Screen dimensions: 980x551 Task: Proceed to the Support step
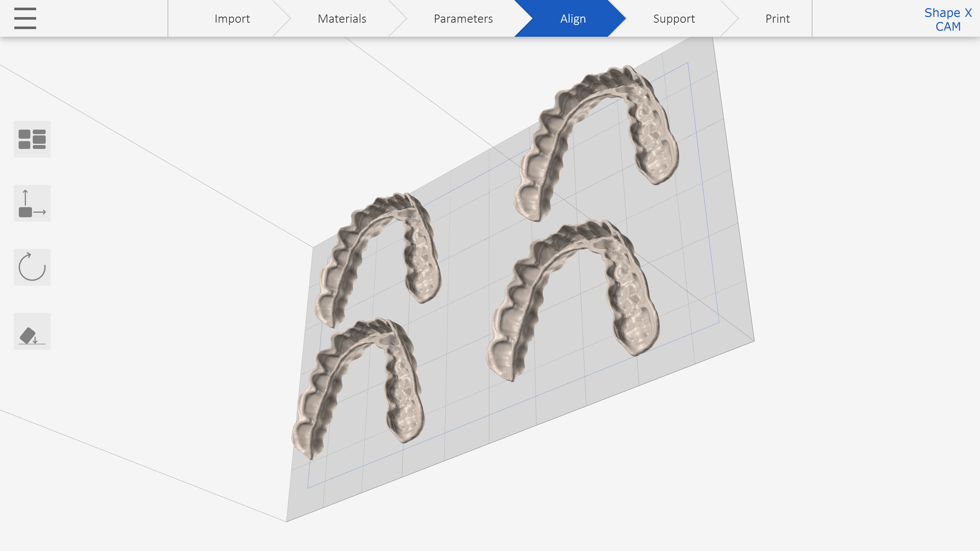(x=674, y=19)
